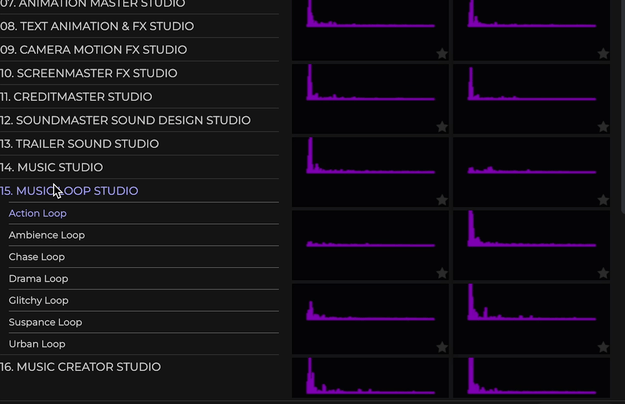This screenshot has width=625, height=404.
Task: Expand 10. Screenmaster FX Studio
Action: pyautogui.click(x=88, y=73)
